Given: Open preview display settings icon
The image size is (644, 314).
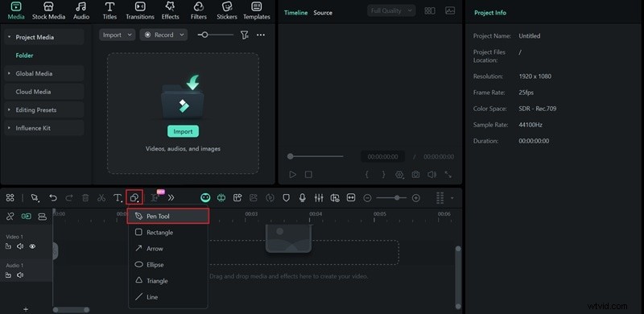Looking at the screenshot, I should pyautogui.click(x=399, y=175).
